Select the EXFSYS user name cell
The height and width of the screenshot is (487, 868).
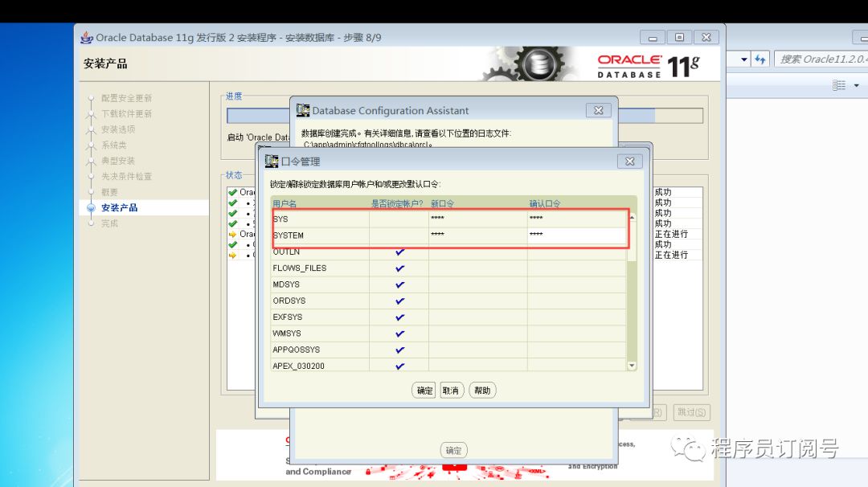coord(320,317)
